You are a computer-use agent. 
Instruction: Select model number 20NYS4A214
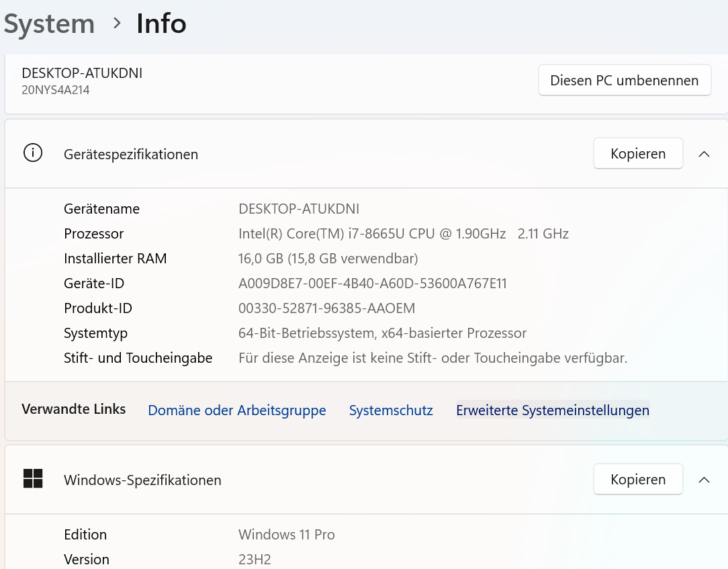coord(56,90)
